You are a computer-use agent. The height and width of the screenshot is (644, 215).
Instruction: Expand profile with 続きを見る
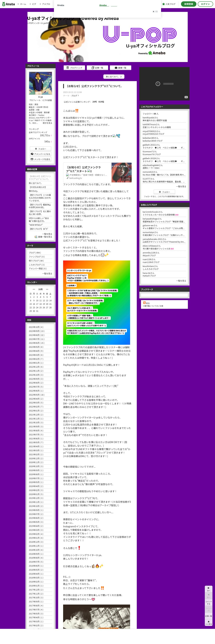click(47, 123)
